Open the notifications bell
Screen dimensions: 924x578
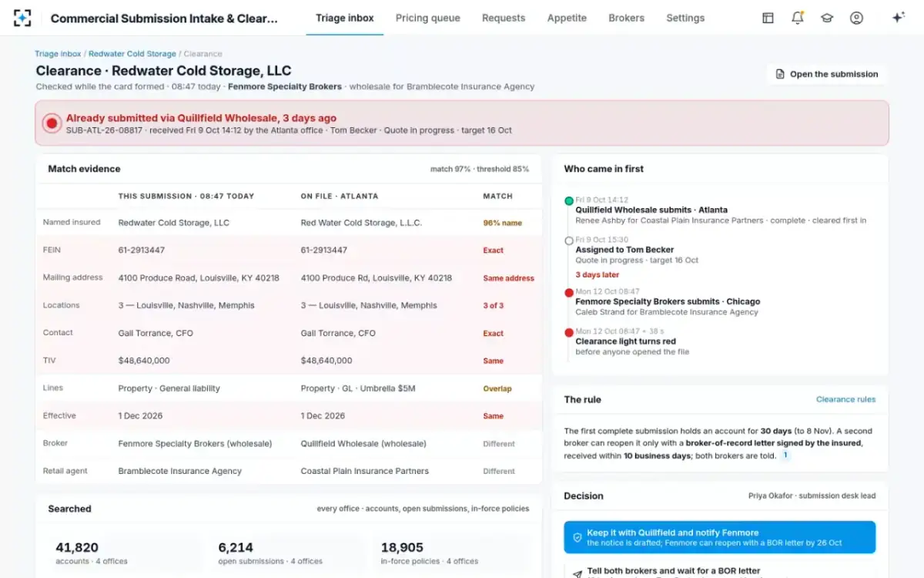[x=798, y=18]
